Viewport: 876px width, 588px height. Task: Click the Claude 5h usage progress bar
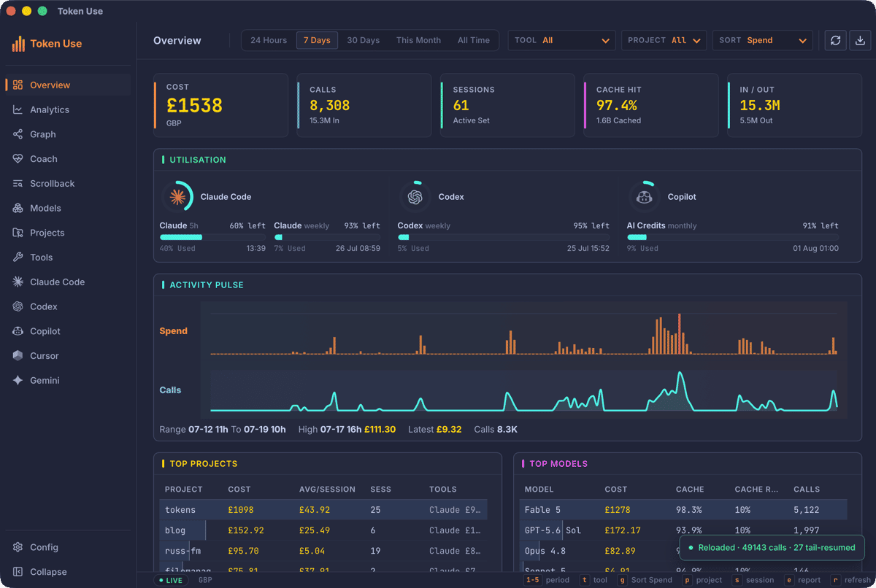[x=212, y=237]
